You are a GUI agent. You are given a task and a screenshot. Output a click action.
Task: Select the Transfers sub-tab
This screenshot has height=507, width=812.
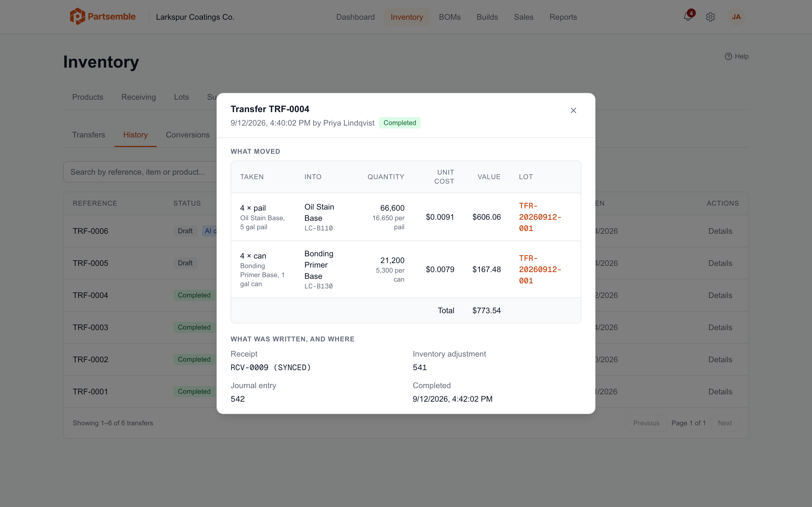click(x=89, y=135)
